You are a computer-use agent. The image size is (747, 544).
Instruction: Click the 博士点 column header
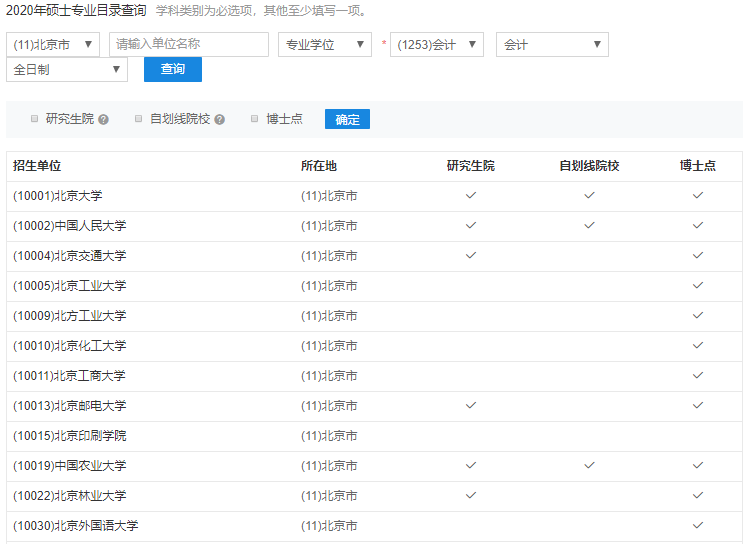coord(698,166)
